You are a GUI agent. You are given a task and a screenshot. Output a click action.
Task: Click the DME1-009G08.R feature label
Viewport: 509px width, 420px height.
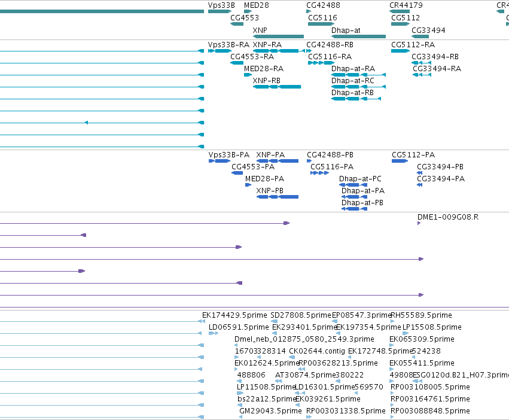(x=448, y=217)
